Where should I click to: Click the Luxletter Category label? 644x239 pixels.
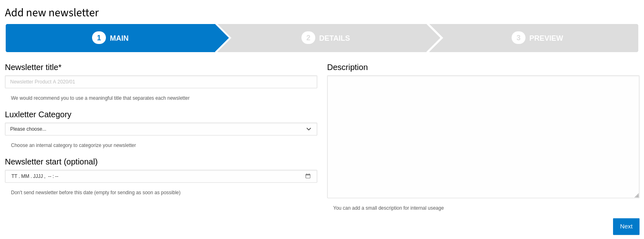[38, 114]
